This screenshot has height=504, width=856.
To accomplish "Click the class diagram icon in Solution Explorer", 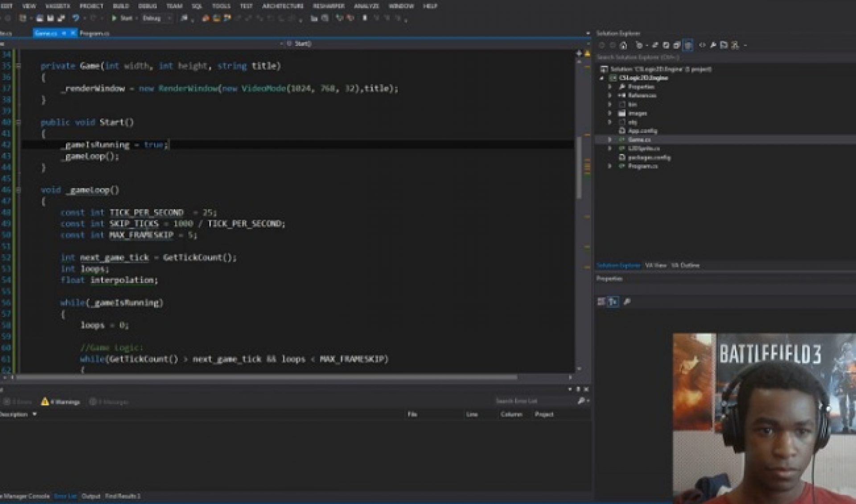I will (735, 45).
